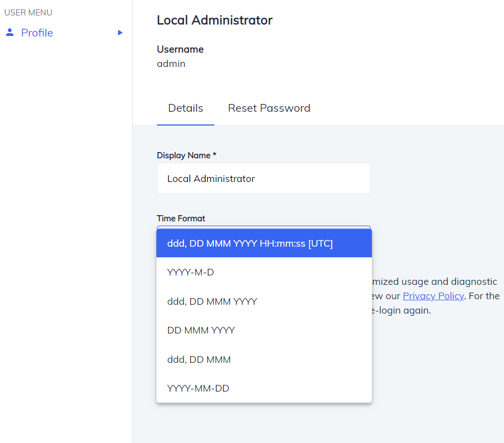Click the Local Administrator page heading

tap(214, 20)
